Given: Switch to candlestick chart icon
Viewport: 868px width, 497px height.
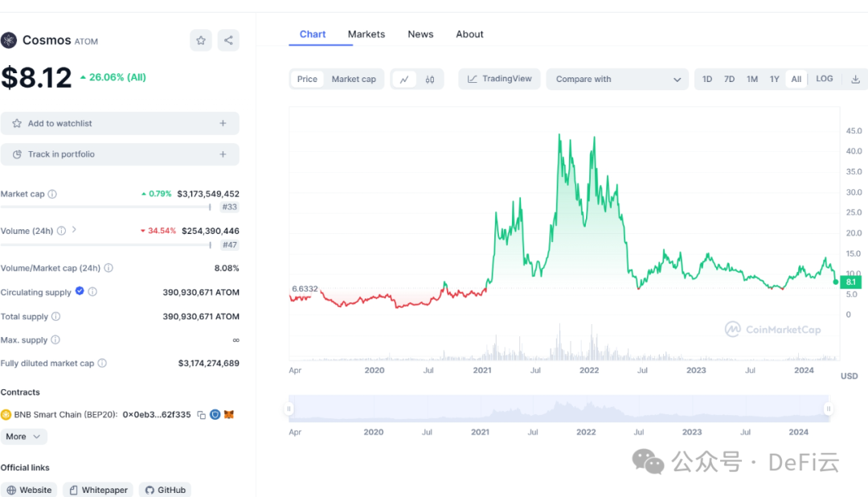Looking at the screenshot, I should tap(430, 79).
